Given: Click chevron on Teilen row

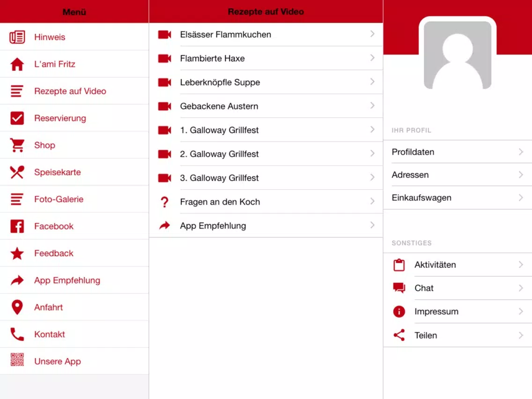Looking at the screenshot, I should coord(521,335).
